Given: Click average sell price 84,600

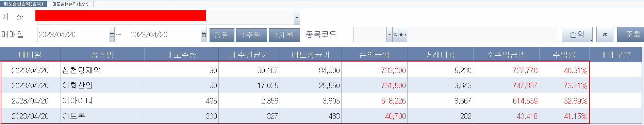Looking at the screenshot, I should click(x=329, y=71).
